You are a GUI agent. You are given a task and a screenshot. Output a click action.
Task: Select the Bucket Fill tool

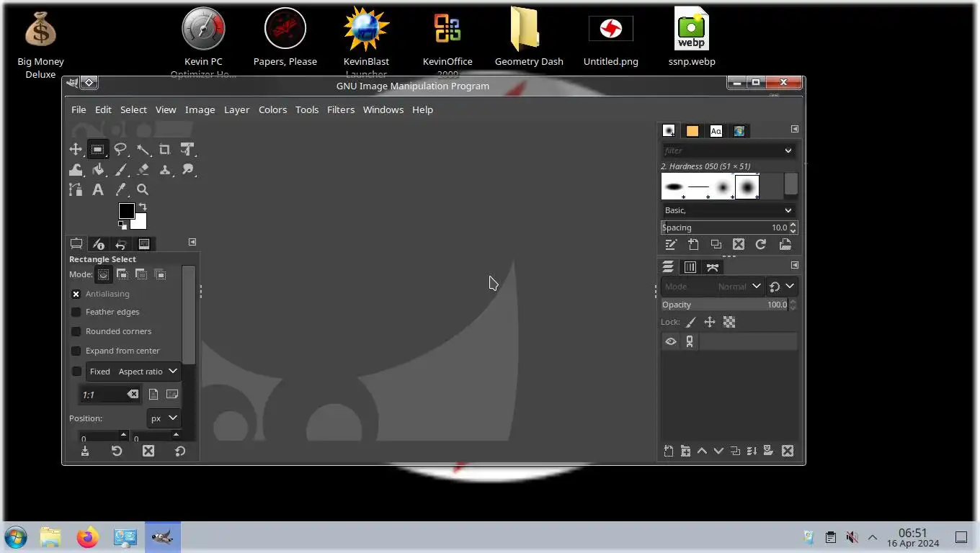pos(98,170)
